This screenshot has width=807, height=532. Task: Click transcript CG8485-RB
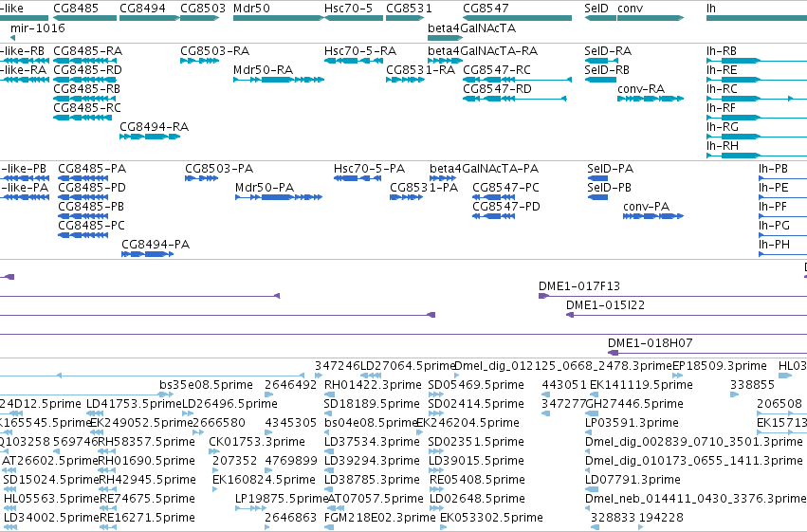[83, 99]
